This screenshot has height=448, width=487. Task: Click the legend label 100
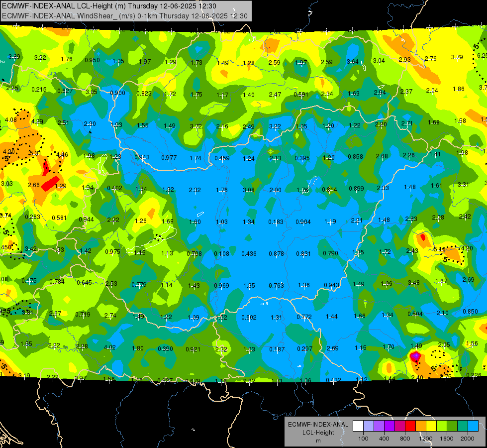click(364, 439)
